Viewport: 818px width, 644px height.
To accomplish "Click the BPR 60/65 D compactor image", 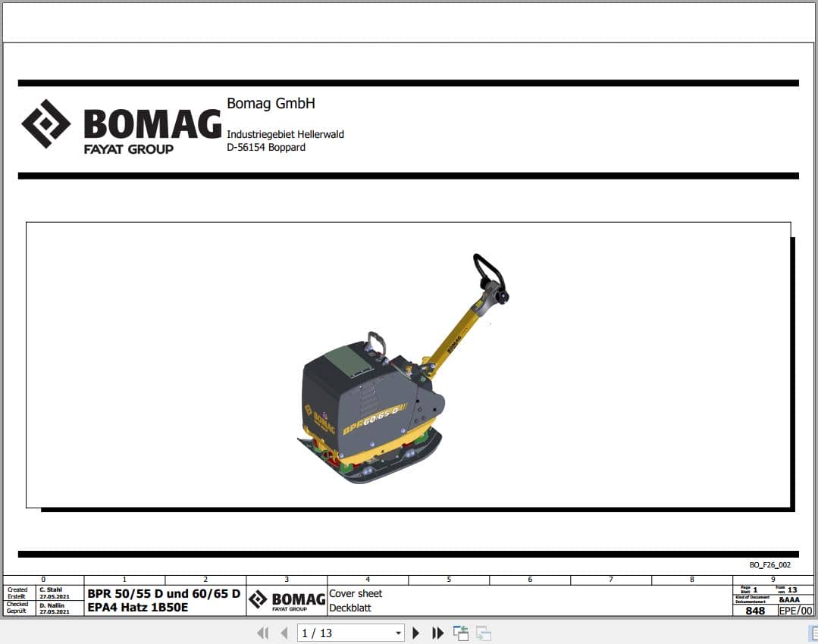I will (403, 368).
